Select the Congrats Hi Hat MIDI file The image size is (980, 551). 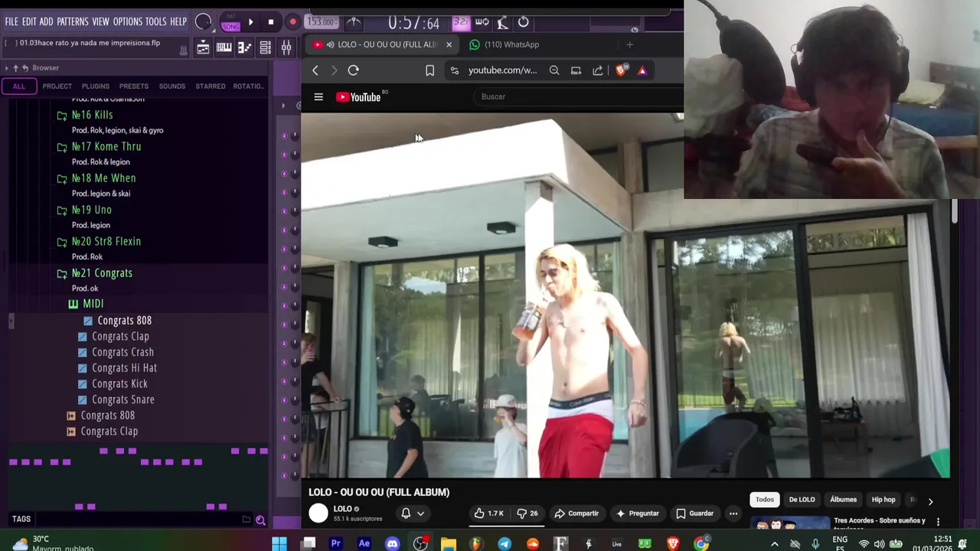point(117,368)
